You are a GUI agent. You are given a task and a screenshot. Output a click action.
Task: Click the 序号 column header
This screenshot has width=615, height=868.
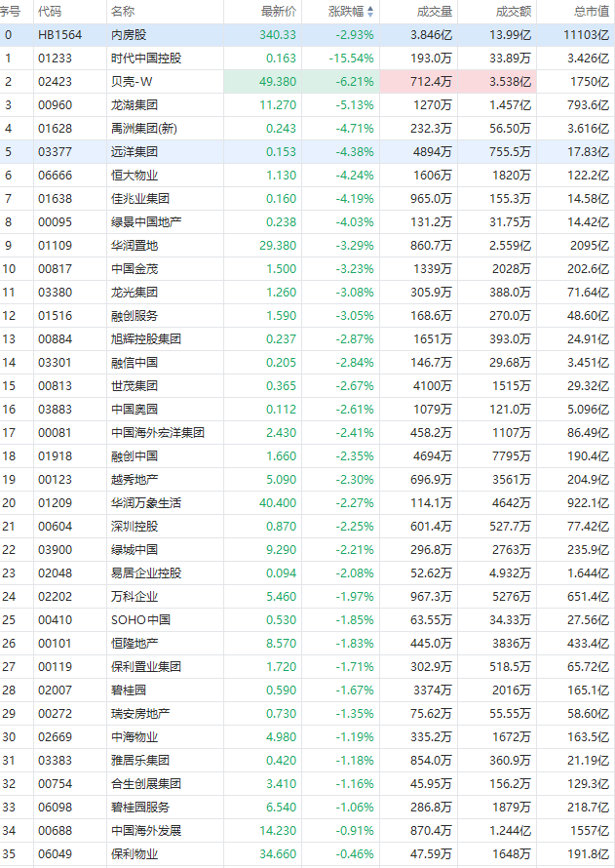(10, 12)
